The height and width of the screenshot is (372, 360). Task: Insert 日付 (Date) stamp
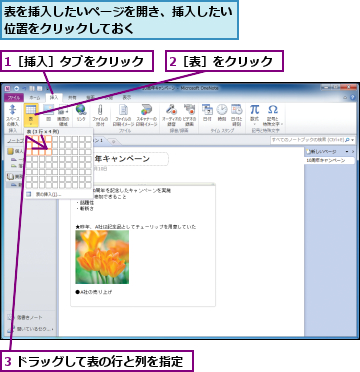pyautogui.click(x=207, y=110)
